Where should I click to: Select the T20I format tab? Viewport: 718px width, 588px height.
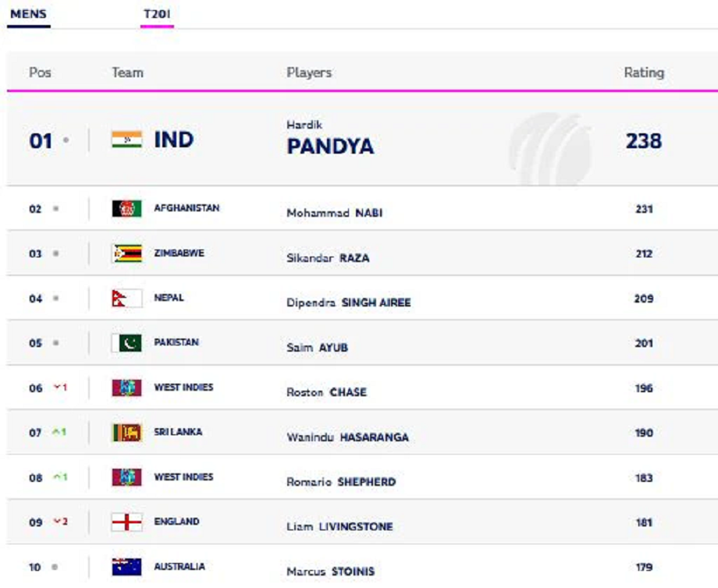157,14
